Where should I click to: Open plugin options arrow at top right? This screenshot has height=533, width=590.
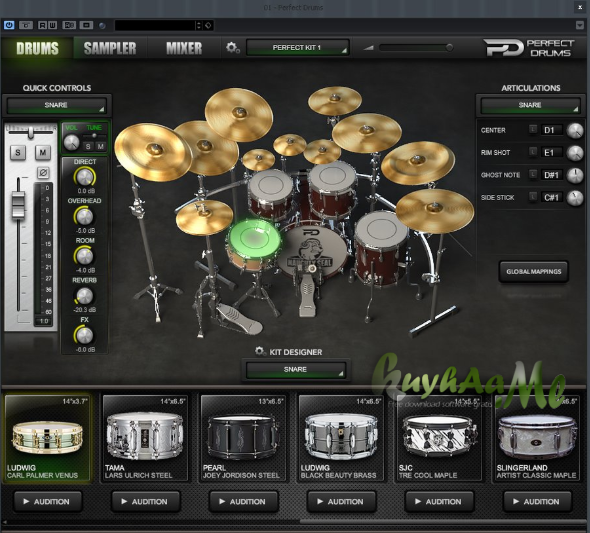579,25
